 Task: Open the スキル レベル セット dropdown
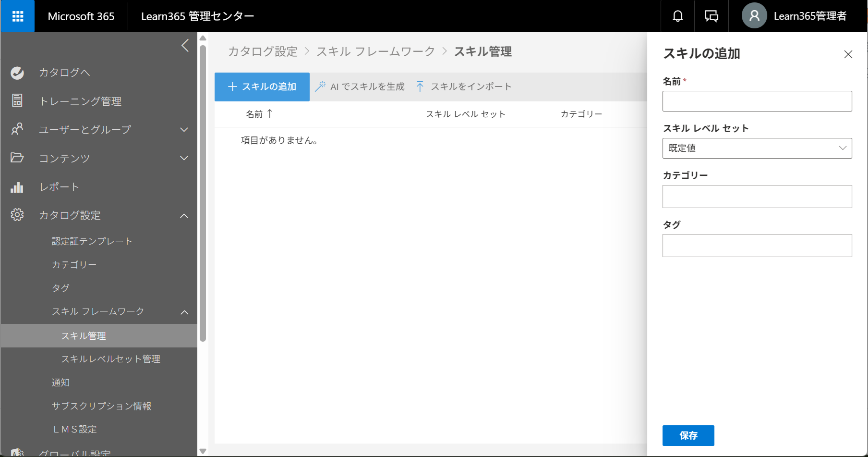point(757,148)
